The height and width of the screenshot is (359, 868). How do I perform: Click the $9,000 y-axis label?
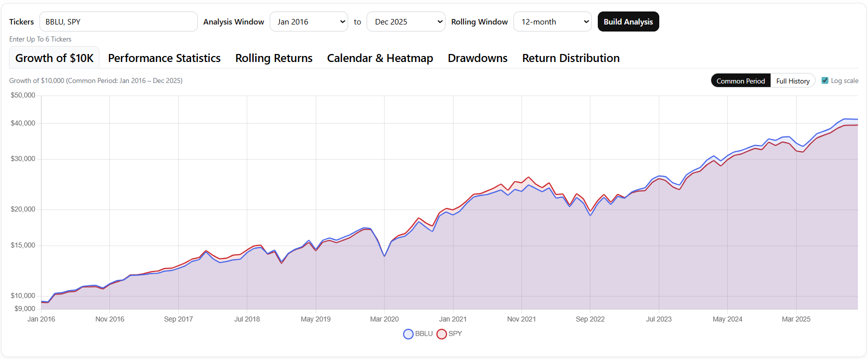click(x=25, y=308)
